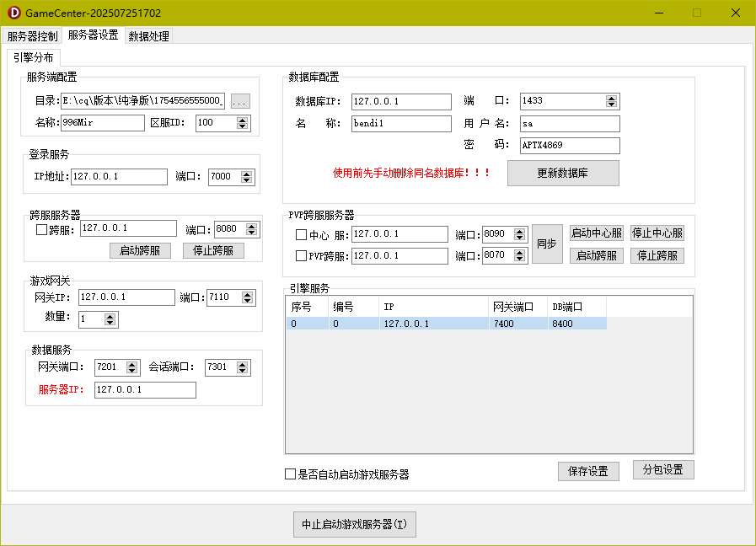Click 启动跨服 in PVP跨服服务器 section
The image size is (756, 546).
pyautogui.click(x=597, y=255)
